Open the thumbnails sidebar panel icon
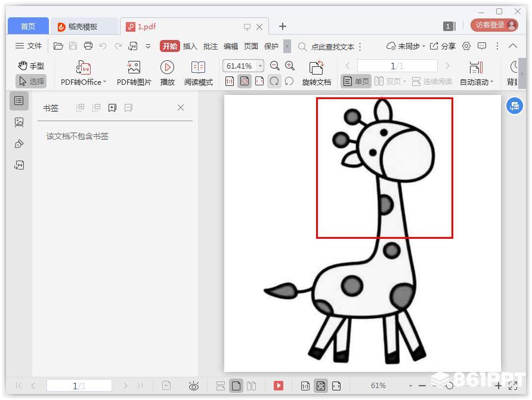The width and height of the screenshot is (532, 400). 19,122
